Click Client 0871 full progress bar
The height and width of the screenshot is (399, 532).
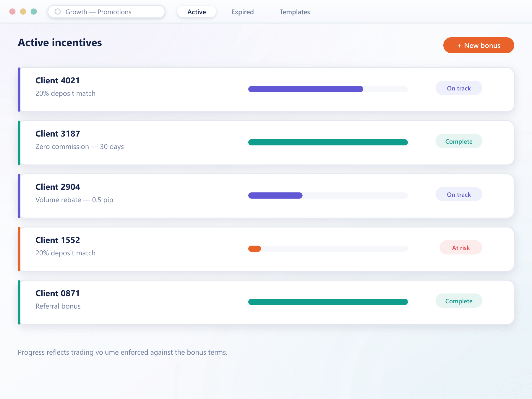click(x=328, y=302)
